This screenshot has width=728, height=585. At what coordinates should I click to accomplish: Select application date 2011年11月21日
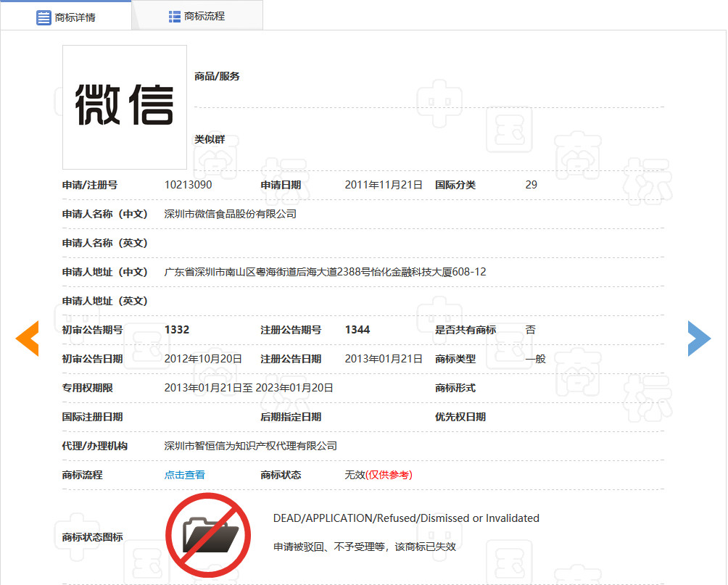[384, 185]
